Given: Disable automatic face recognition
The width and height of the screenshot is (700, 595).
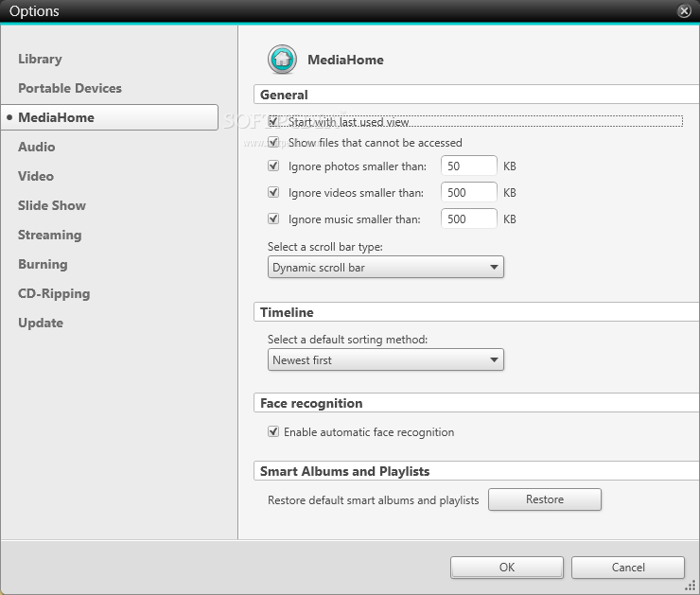Looking at the screenshot, I should coord(273,431).
